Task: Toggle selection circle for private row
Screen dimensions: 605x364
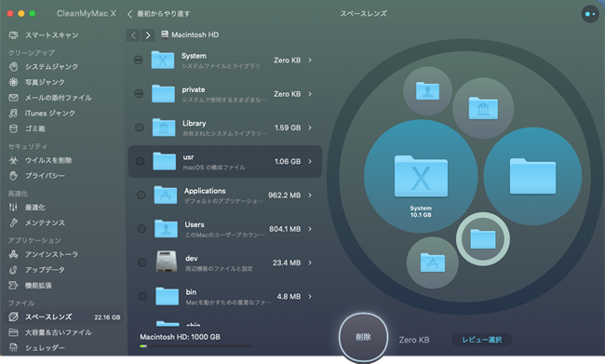Action: [139, 94]
